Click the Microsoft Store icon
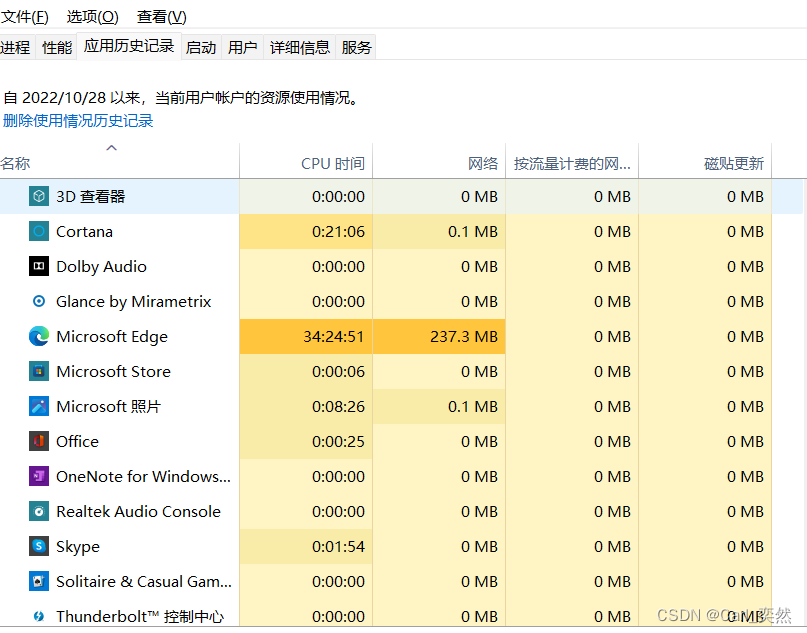The width and height of the screenshot is (807, 633). pyautogui.click(x=39, y=372)
